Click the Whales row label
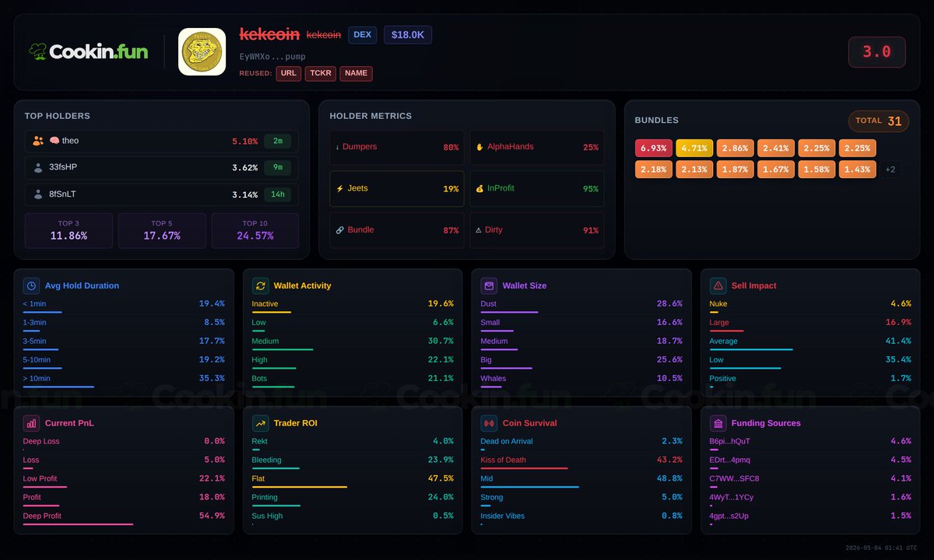 pos(493,379)
